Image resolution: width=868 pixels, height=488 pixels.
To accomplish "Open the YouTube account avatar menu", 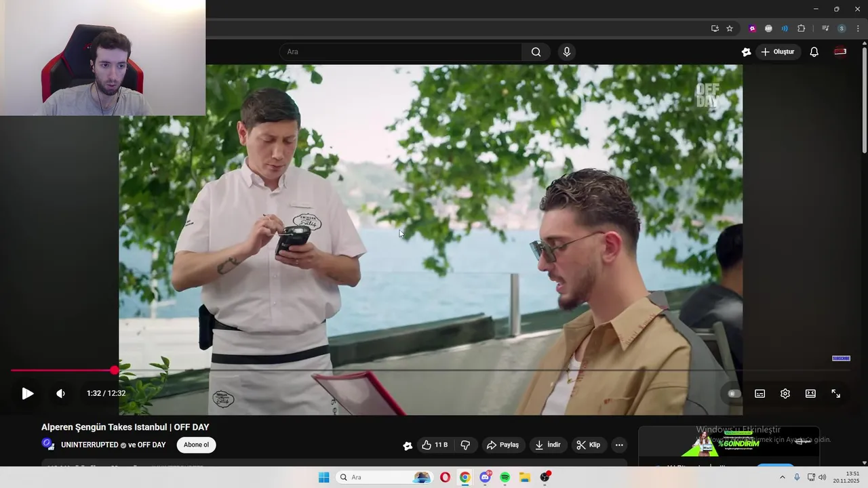I will pyautogui.click(x=840, y=52).
